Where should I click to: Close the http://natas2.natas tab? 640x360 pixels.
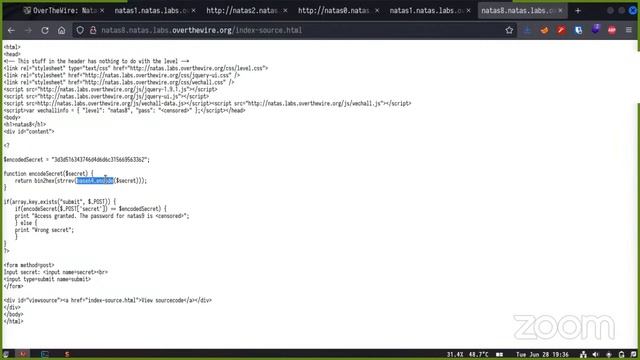(285, 11)
